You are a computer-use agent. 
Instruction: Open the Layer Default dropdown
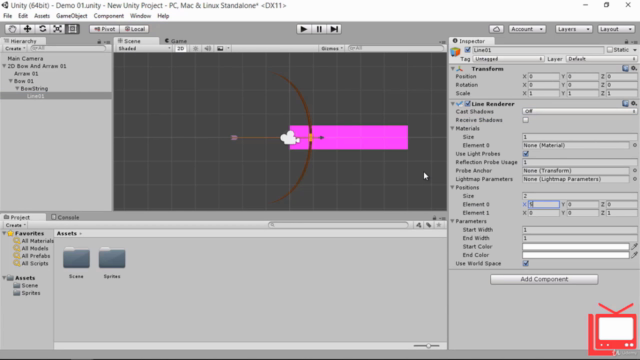pyautogui.click(x=601, y=59)
